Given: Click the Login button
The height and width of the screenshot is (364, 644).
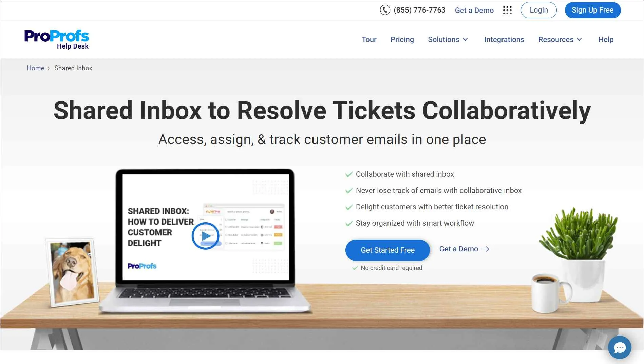Looking at the screenshot, I should click(538, 10).
